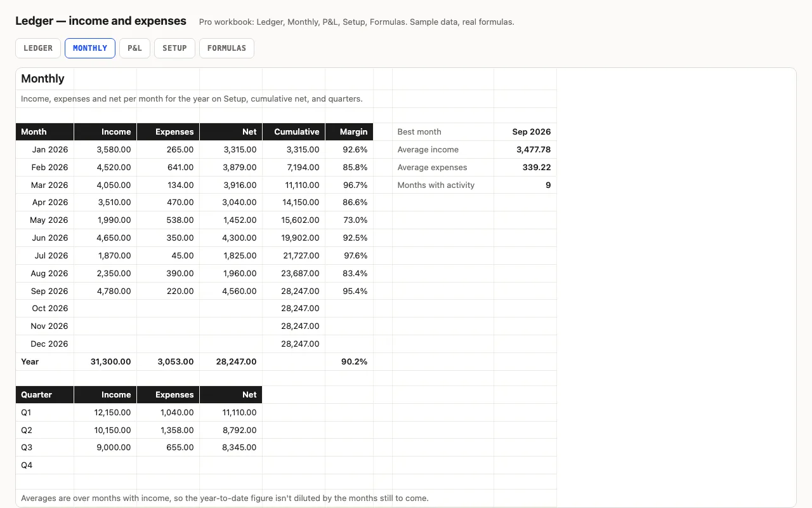Open the Setup tab

pyautogui.click(x=174, y=48)
